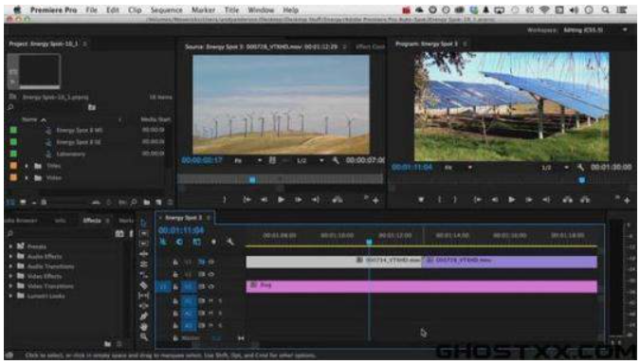
Task: Sort Project items by Name column
Action: [29, 119]
